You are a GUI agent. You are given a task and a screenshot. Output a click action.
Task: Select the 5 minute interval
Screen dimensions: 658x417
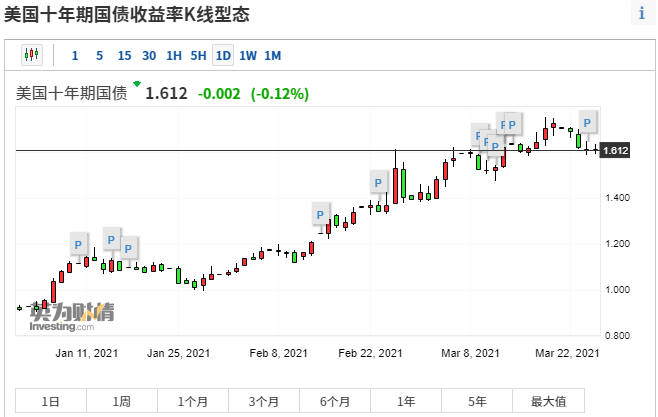point(99,55)
